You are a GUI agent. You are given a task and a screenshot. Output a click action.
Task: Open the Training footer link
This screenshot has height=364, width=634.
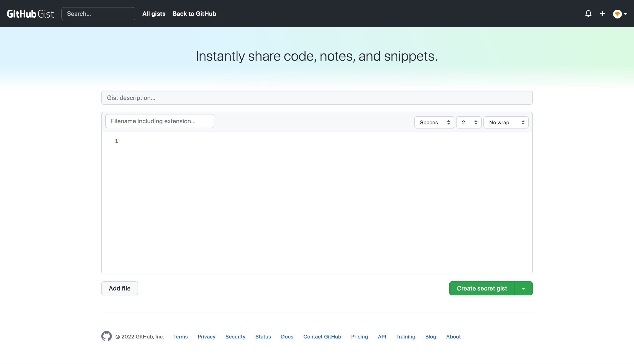tap(406, 337)
